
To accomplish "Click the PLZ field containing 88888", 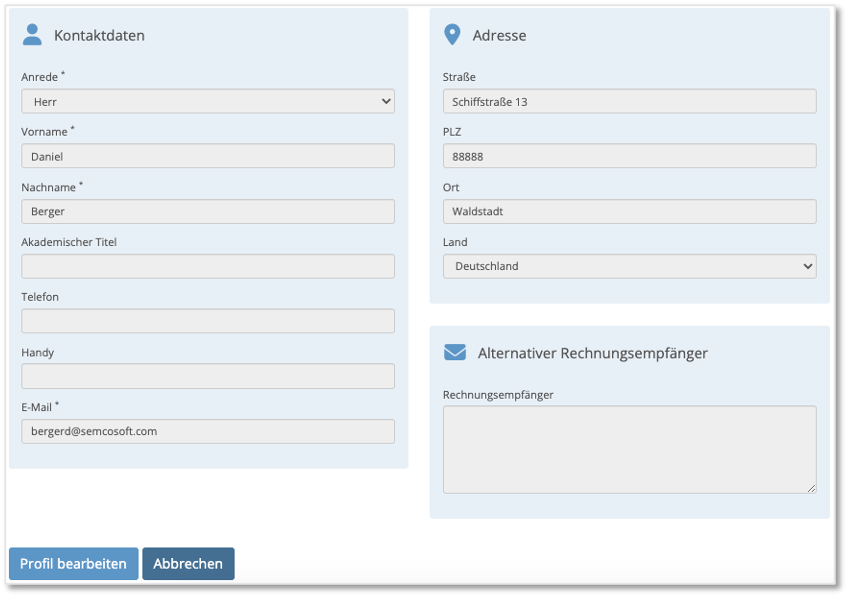I will [x=630, y=156].
